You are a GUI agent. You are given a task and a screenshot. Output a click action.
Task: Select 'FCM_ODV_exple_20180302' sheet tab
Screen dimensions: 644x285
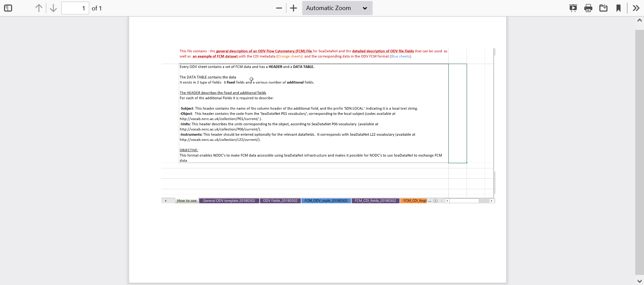(326, 201)
